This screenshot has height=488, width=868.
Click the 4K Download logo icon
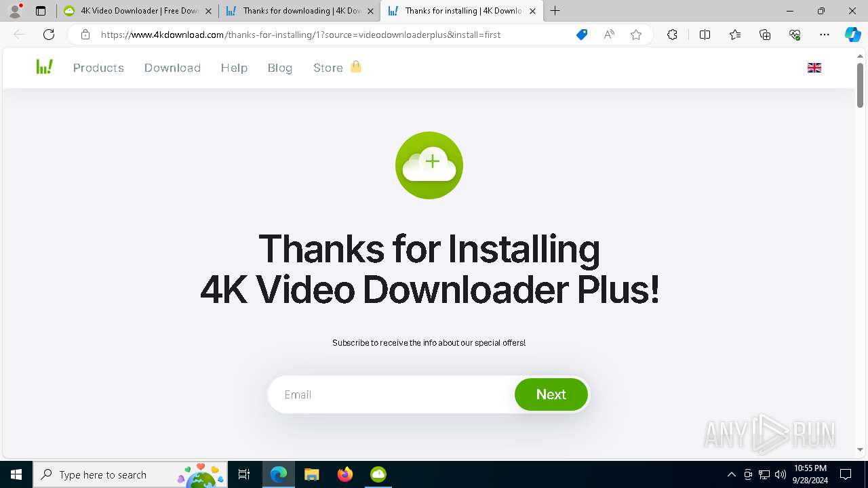tap(45, 66)
